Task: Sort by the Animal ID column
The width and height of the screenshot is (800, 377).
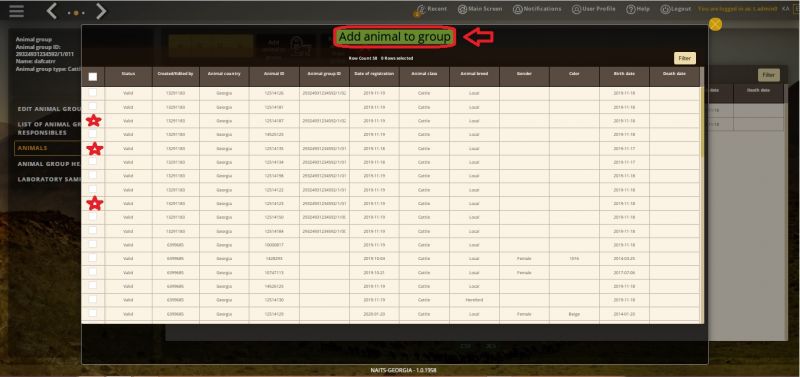Action: (274, 77)
